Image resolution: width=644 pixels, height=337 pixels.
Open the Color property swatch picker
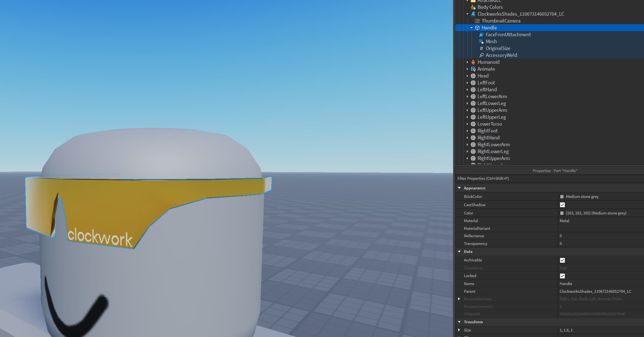click(562, 213)
